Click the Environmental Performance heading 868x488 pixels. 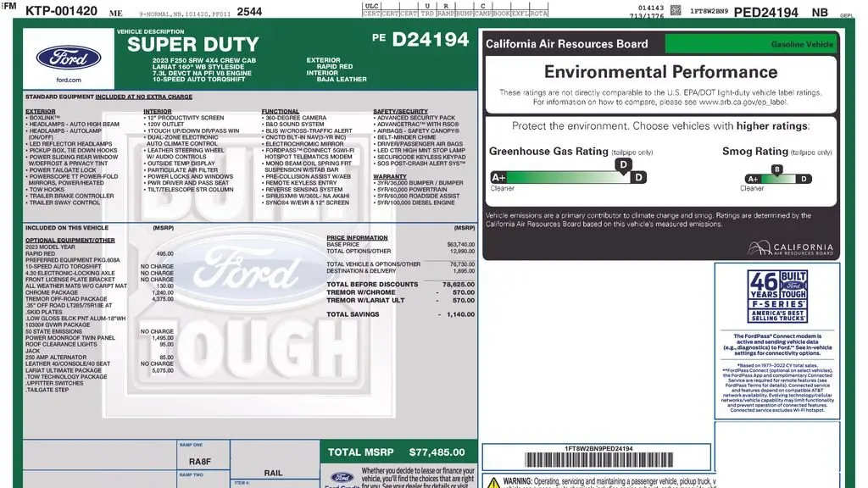pyautogui.click(x=660, y=72)
